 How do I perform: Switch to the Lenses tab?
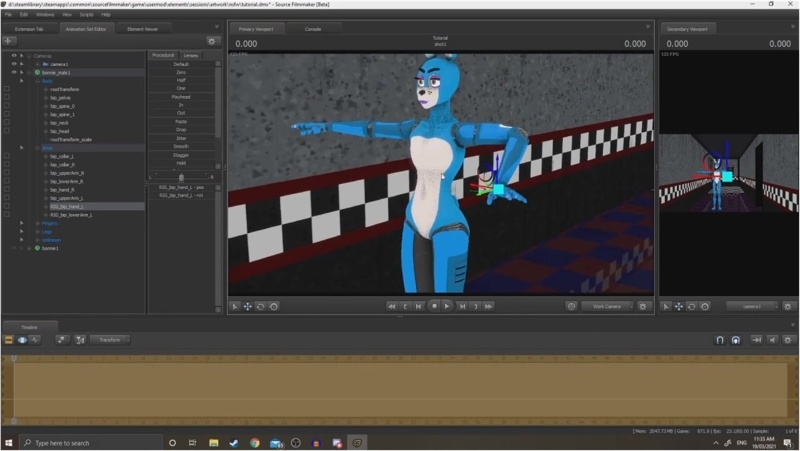(191, 55)
